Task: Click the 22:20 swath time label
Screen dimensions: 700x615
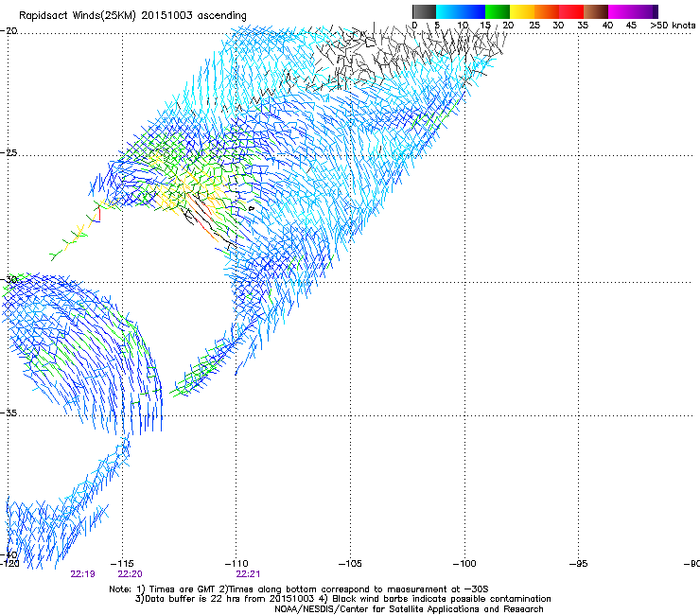Action: [x=130, y=573]
